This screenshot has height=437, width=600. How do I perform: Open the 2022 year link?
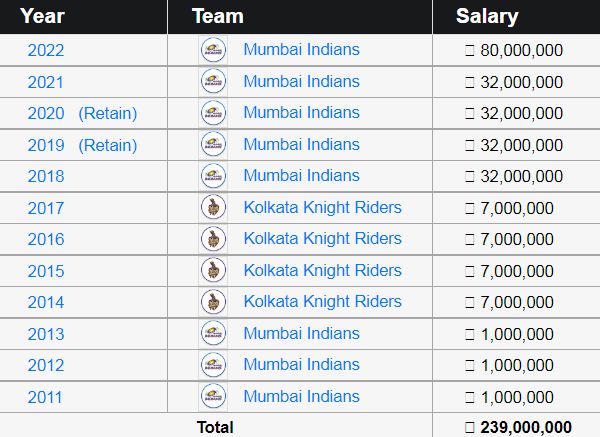click(46, 50)
